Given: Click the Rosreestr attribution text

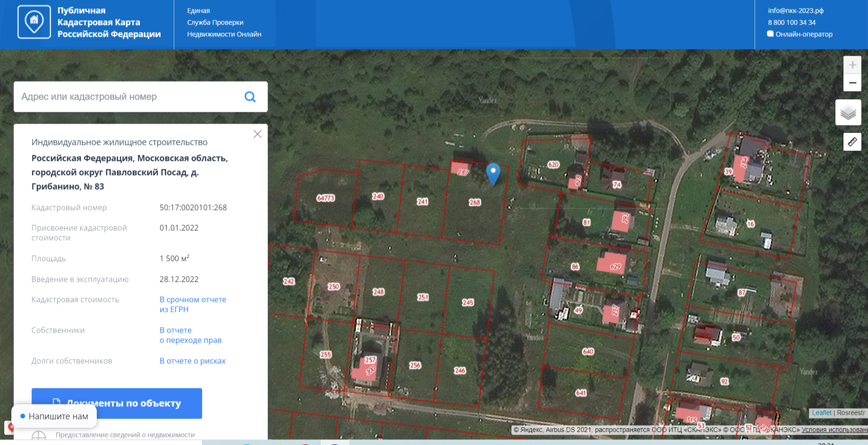Looking at the screenshot, I should (x=851, y=413).
